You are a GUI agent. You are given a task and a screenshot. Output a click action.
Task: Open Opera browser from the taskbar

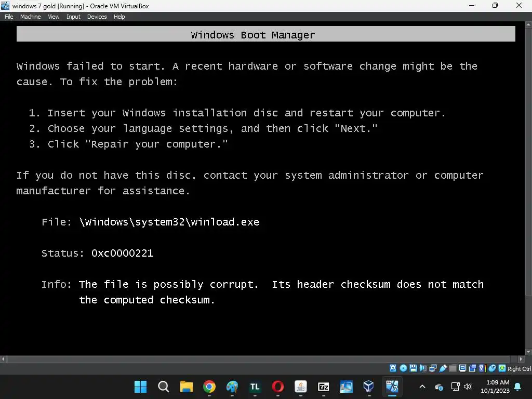tap(277, 386)
